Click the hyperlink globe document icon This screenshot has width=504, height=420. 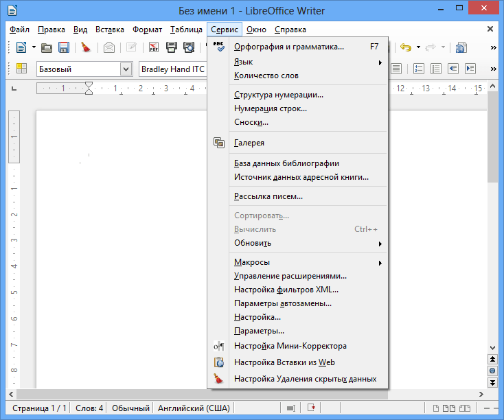tap(461, 47)
